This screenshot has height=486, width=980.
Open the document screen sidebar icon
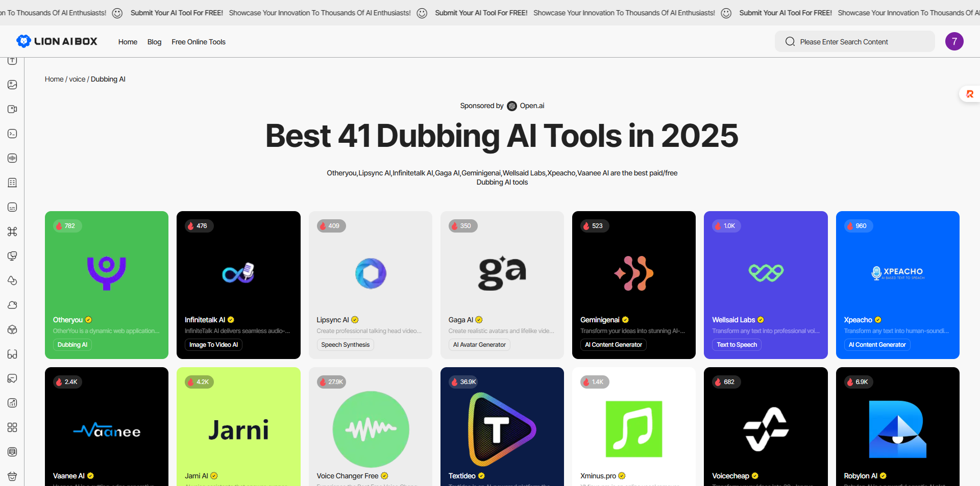pos(12,452)
